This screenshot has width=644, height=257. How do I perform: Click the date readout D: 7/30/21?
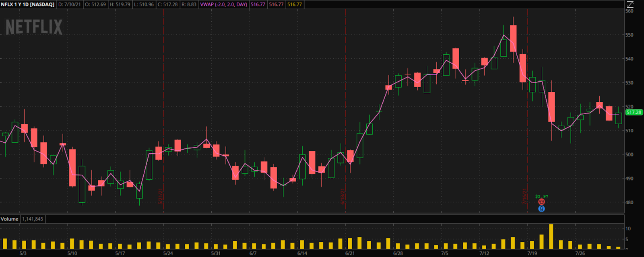click(69, 4)
